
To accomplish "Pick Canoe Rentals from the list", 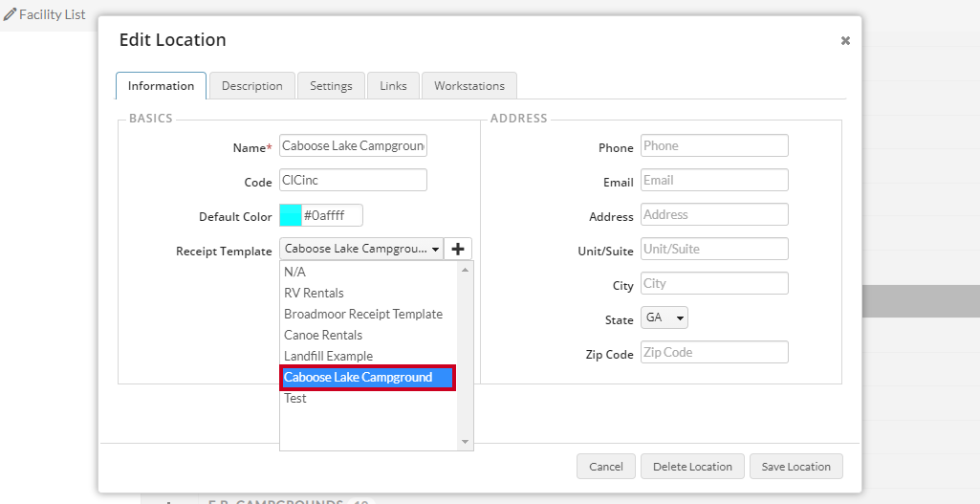I will (x=369, y=335).
